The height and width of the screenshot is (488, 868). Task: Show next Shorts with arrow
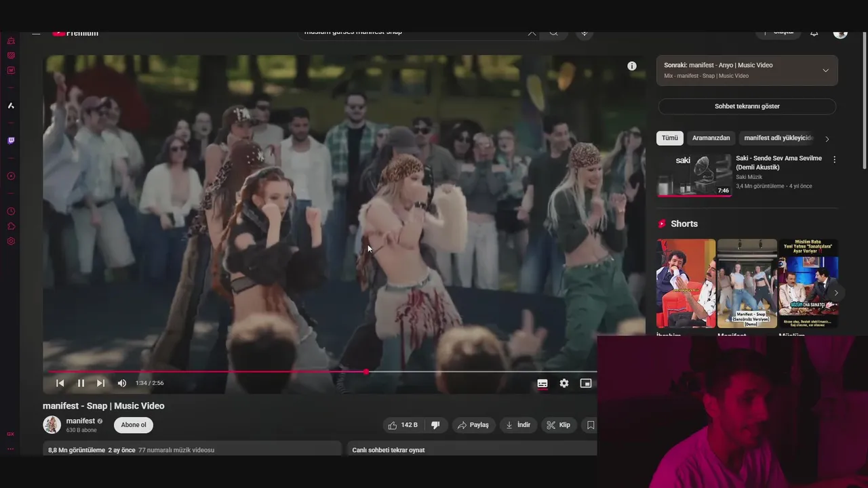(x=835, y=293)
